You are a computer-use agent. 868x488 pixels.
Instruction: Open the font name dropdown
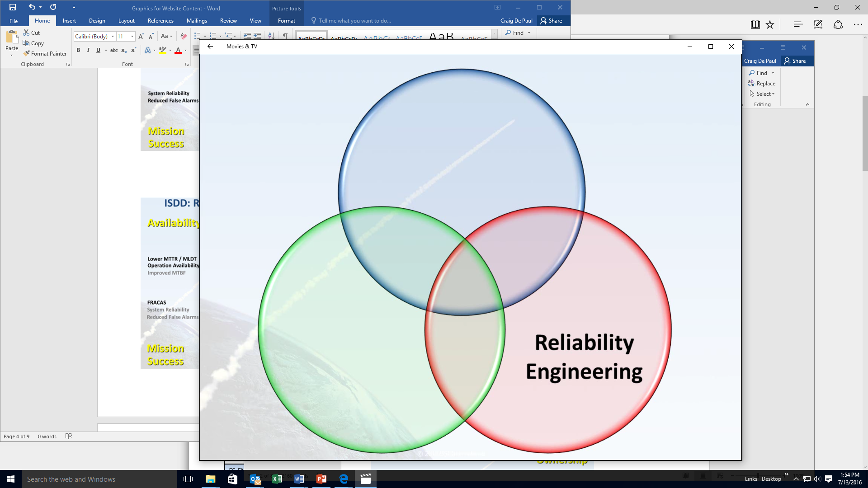pos(113,36)
